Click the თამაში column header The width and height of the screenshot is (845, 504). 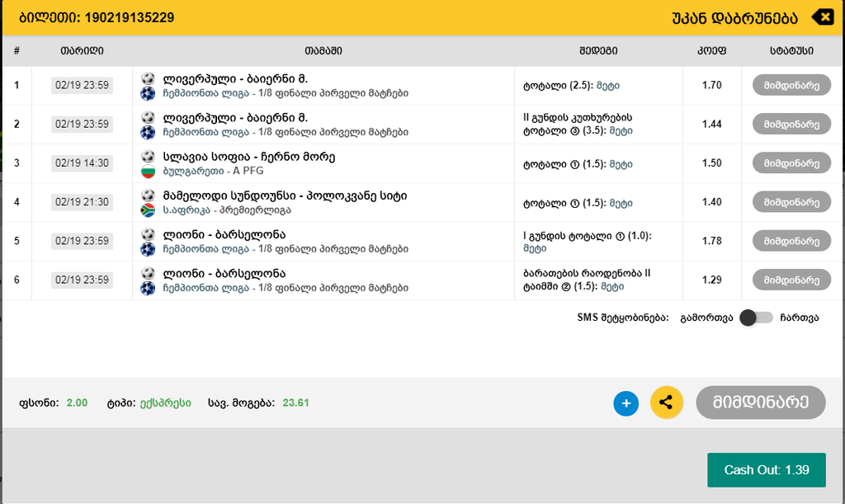323,50
